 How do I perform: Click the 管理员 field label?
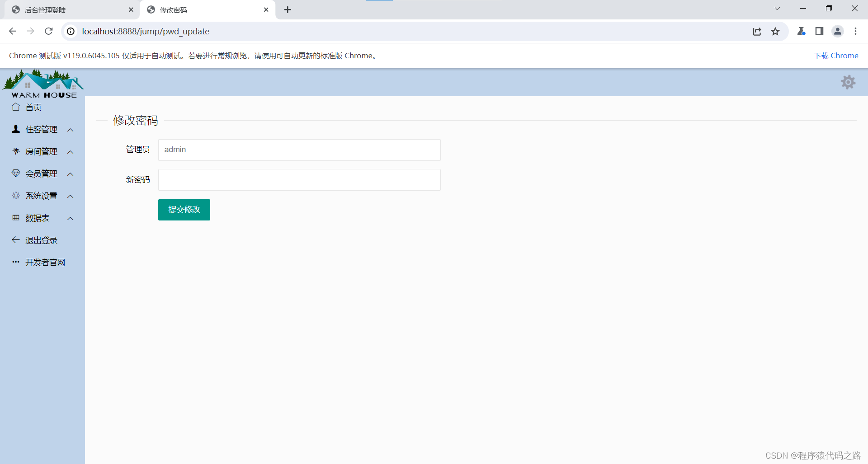pyautogui.click(x=138, y=150)
